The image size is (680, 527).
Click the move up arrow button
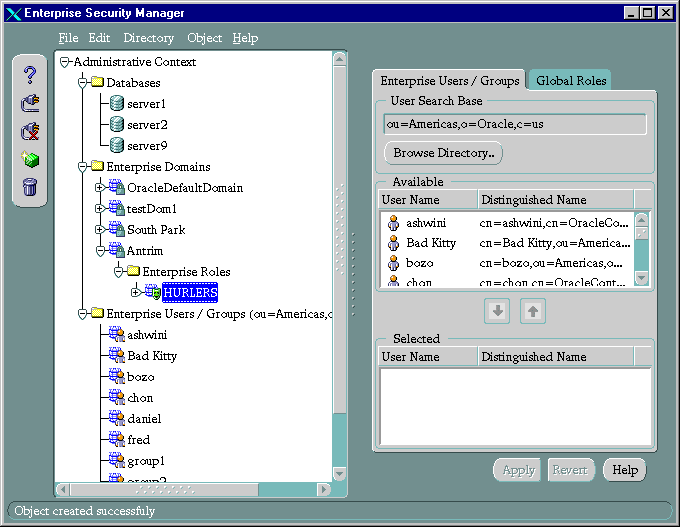[x=533, y=311]
